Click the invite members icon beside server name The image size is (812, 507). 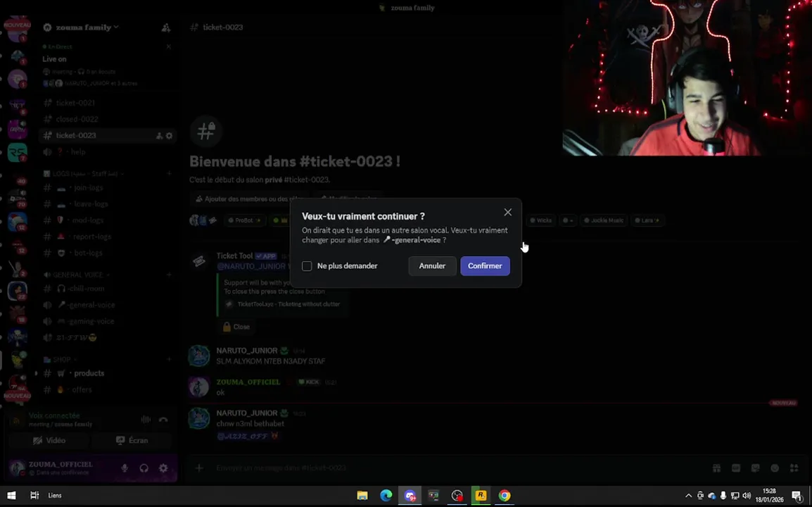(x=166, y=27)
